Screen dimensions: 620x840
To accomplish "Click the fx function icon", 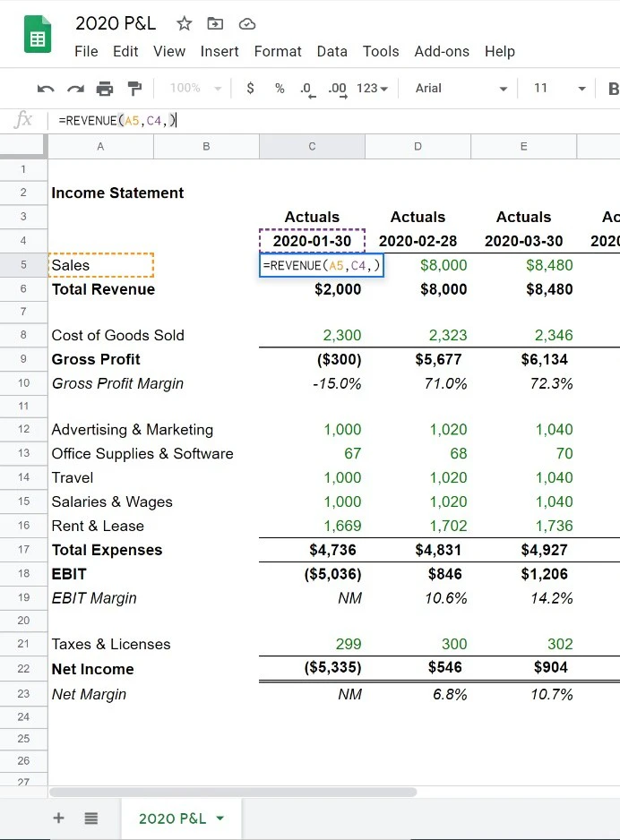I will coord(23,119).
